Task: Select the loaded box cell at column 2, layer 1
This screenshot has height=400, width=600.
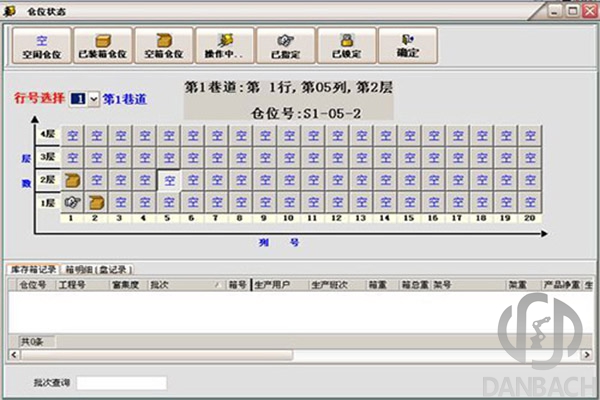Action: click(x=97, y=203)
